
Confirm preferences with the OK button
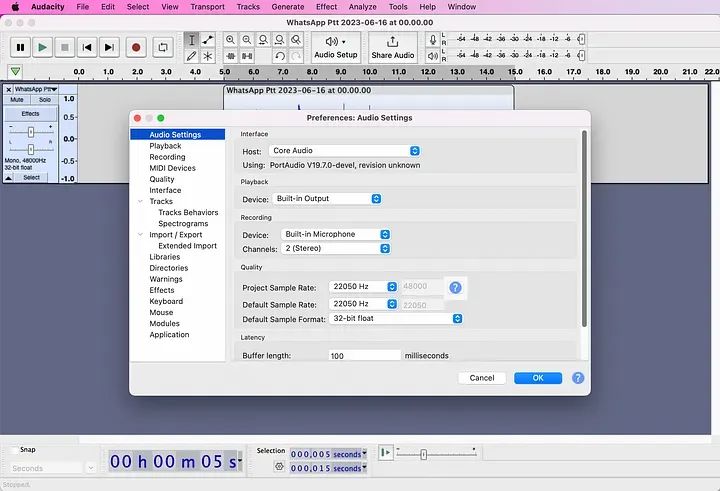tap(538, 378)
